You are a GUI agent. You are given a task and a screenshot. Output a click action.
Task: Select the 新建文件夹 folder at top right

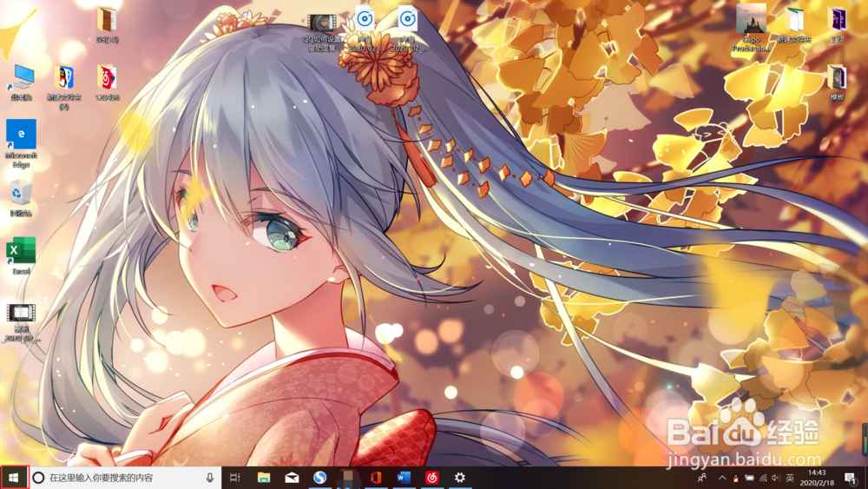point(794,25)
